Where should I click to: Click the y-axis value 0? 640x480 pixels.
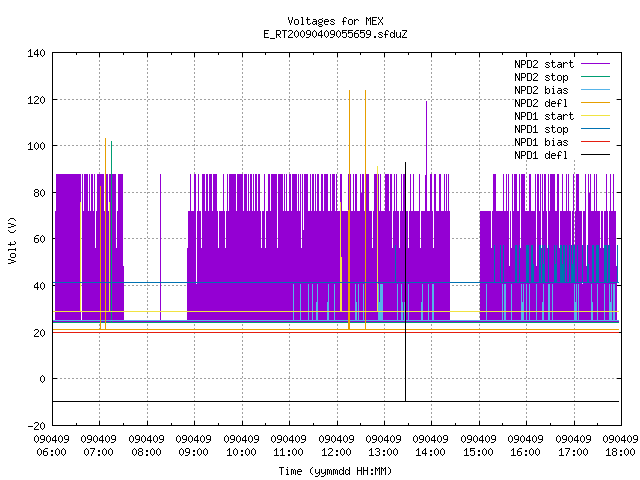click(x=42, y=380)
